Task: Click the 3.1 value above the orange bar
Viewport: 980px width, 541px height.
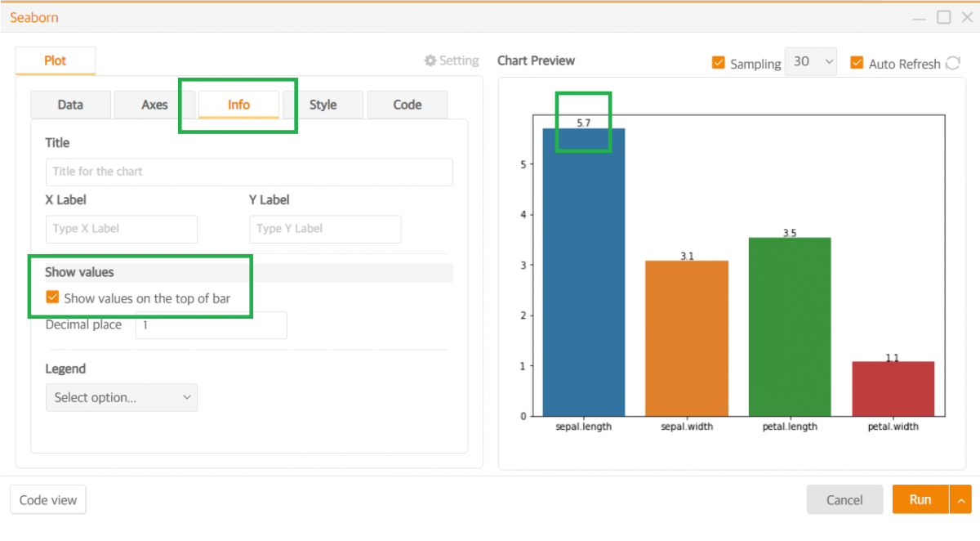Action: [x=687, y=256]
